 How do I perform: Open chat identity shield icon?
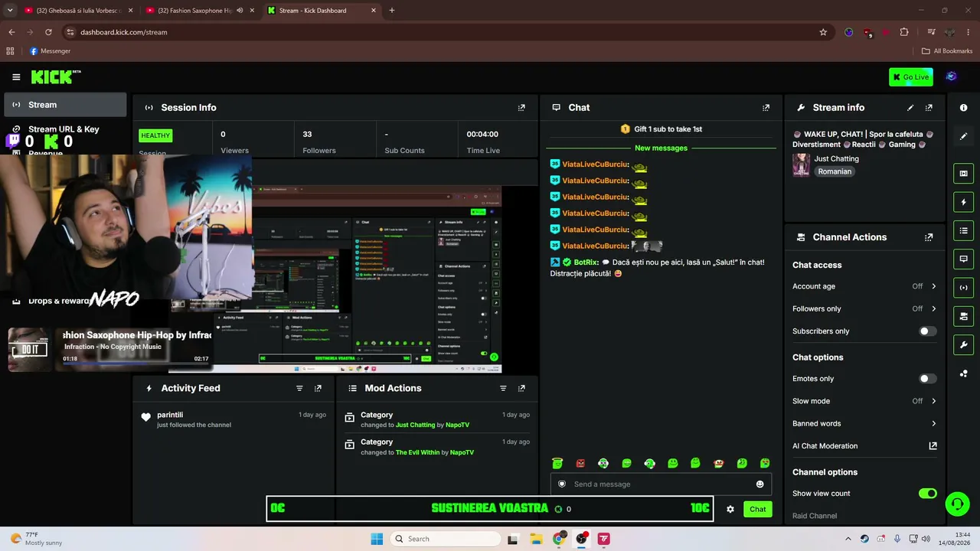(x=562, y=484)
